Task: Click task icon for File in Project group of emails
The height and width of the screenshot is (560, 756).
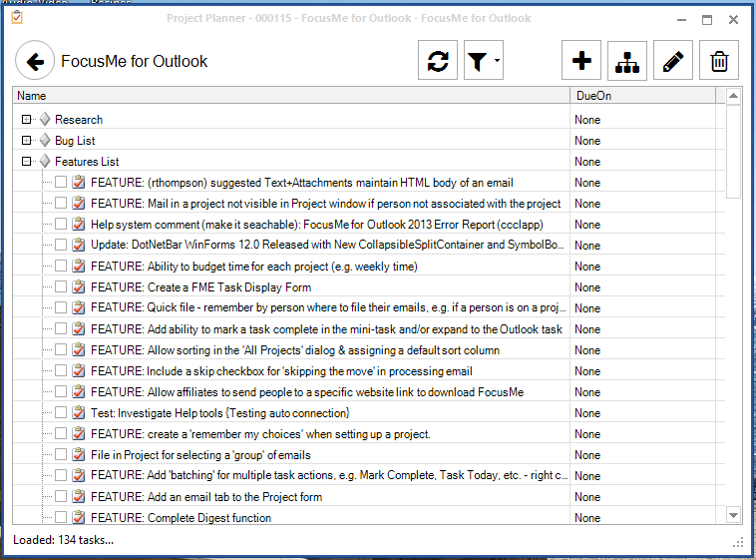Action: pyautogui.click(x=78, y=454)
